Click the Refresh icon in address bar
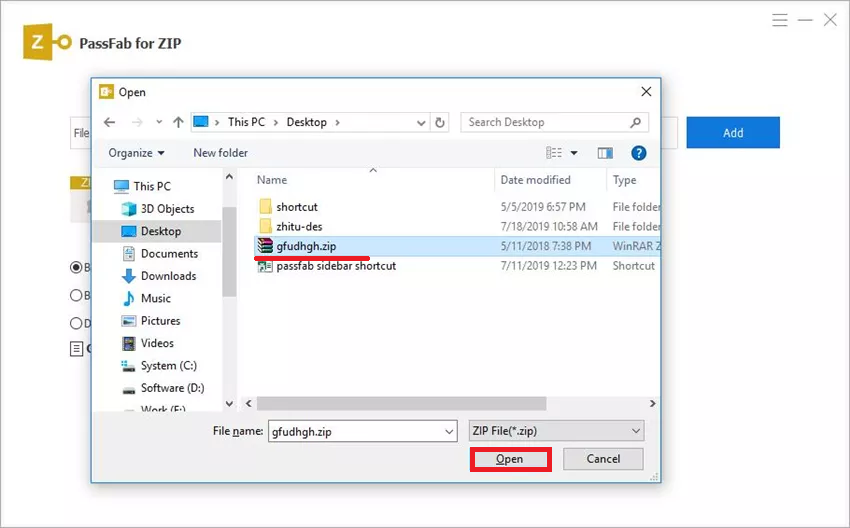850x528 pixels. pos(440,122)
